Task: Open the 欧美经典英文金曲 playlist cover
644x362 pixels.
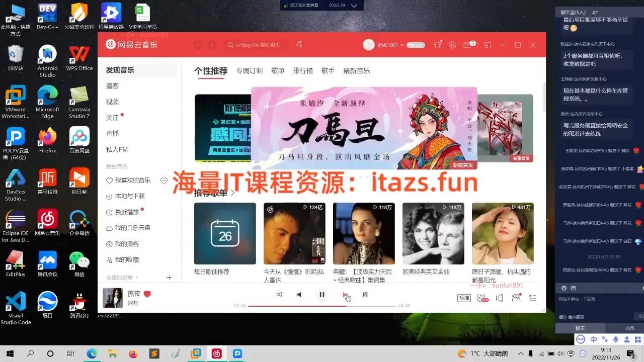Action: 433,233
